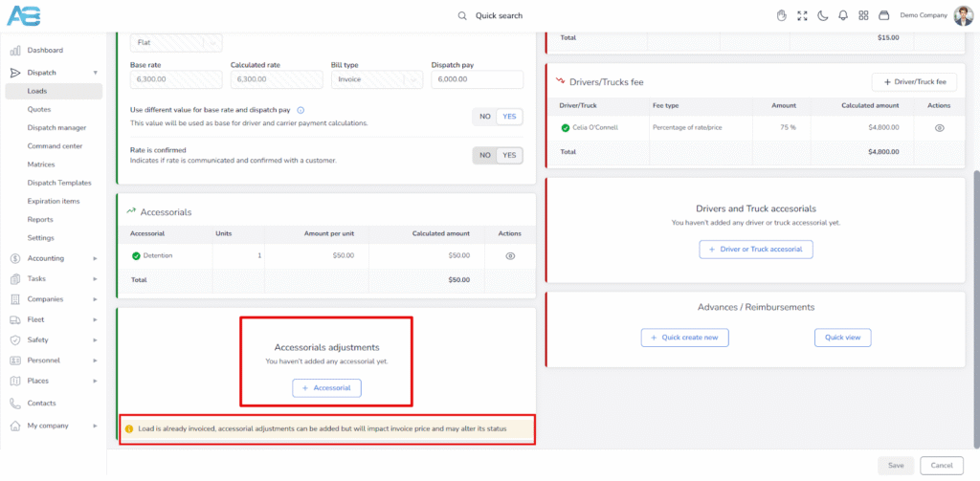Click the hand icon in top bar
This screenshot has height=481, width=980.
[781, 15]
